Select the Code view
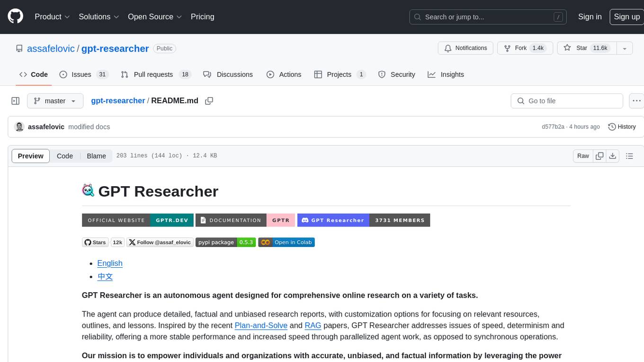Screen dimensions: 644x362 pyautogui.click(x=65, y=156)
